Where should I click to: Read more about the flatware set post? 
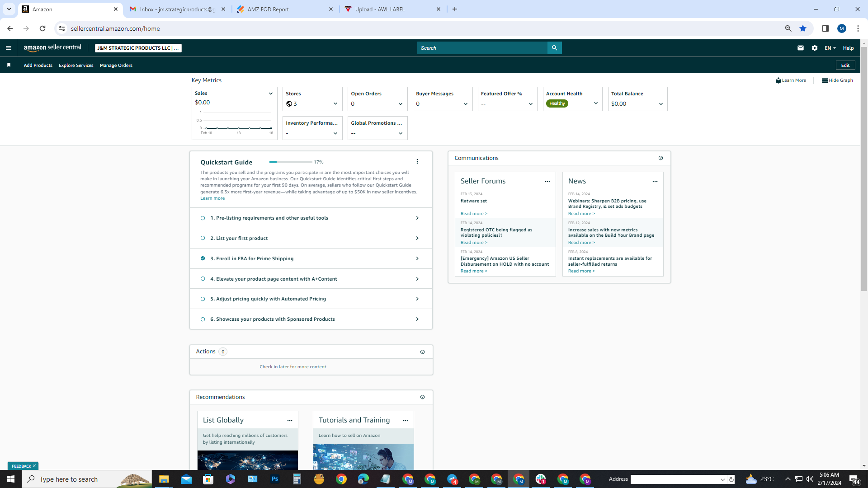click(x=474, y=214)
